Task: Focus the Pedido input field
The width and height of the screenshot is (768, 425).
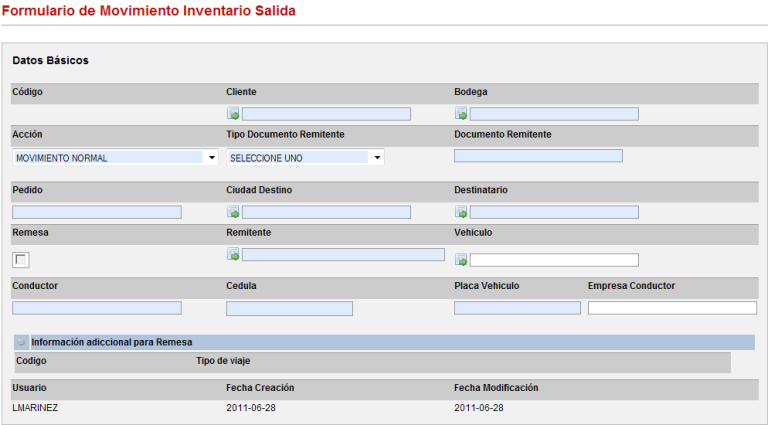Action: (97, 212)
